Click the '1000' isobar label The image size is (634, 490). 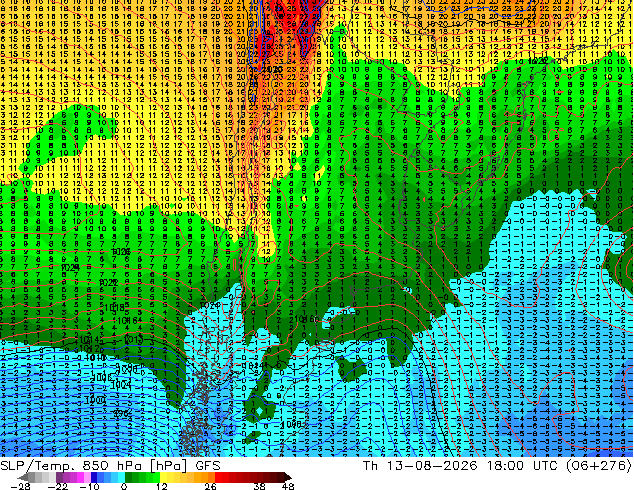(96, 399)
